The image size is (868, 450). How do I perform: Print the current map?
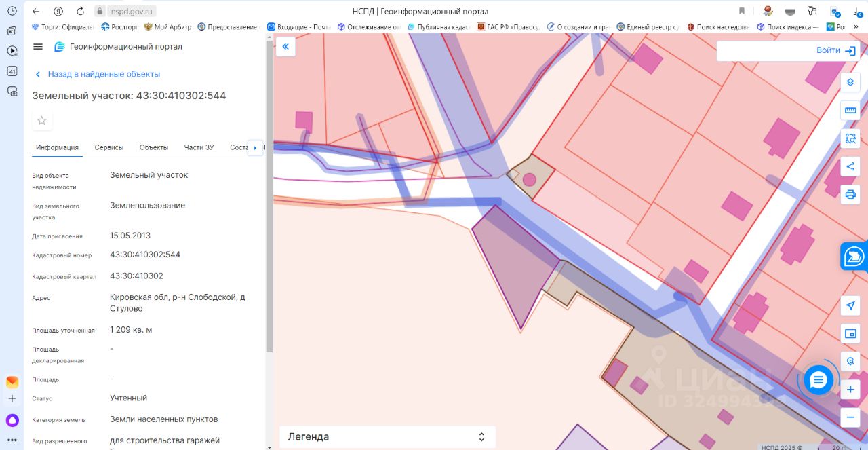tap(850, 195)
